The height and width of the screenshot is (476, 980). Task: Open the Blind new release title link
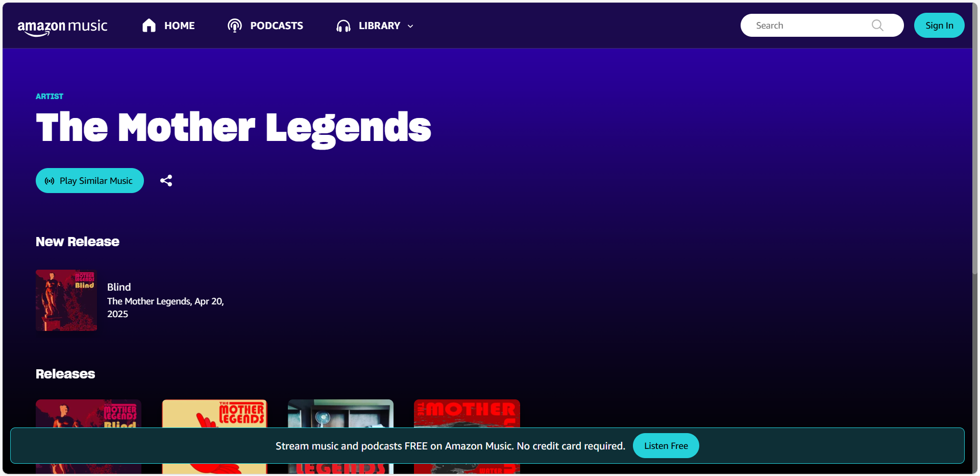point(119,287)
